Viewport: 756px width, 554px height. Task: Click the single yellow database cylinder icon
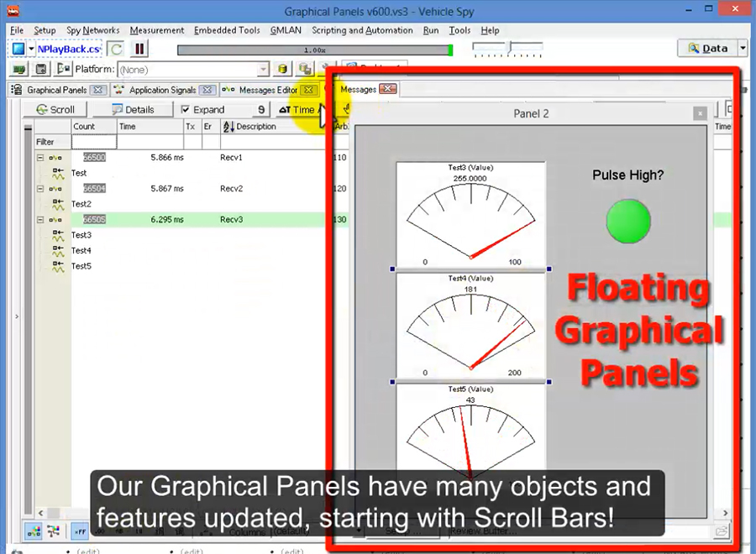[x=283, y=70]
